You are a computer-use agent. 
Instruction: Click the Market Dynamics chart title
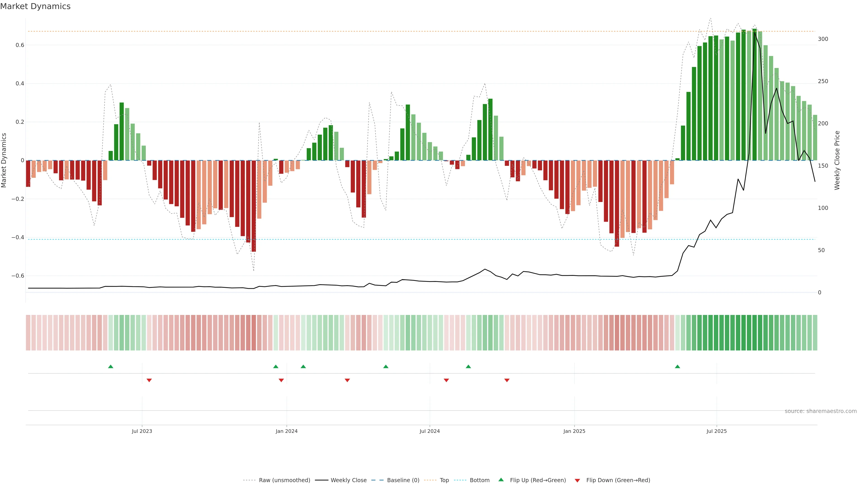point(35,6)
